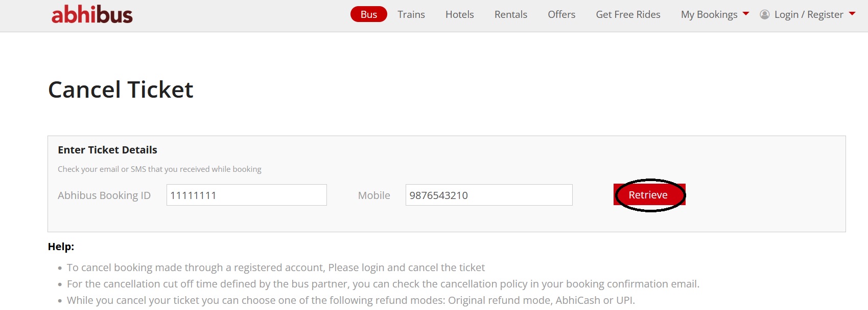Expand the My Bookings dropdown arrow
Screen dimensions: 868x310
pyautogui.click(x=746, y=14)
